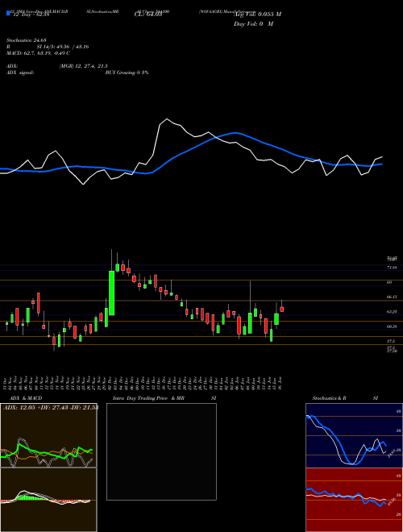Click the peak of the white price line
Screen dimensions: 403x532
tap(167, 119)
